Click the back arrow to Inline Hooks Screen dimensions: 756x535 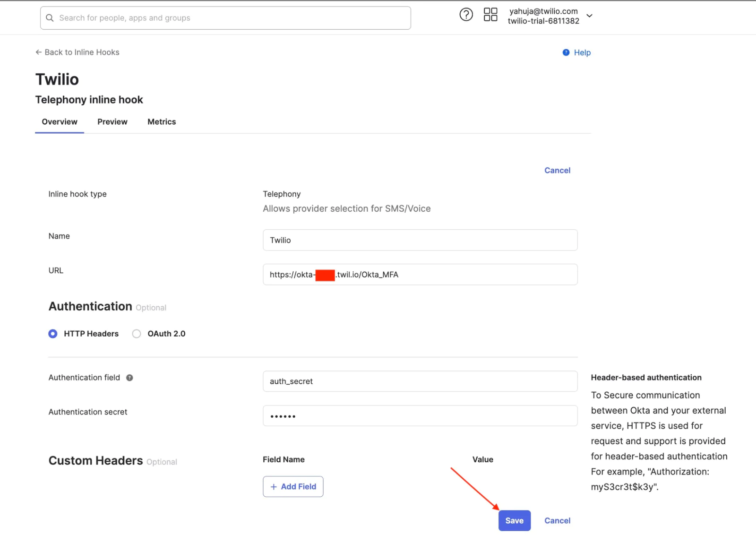(x=39, y=52)
